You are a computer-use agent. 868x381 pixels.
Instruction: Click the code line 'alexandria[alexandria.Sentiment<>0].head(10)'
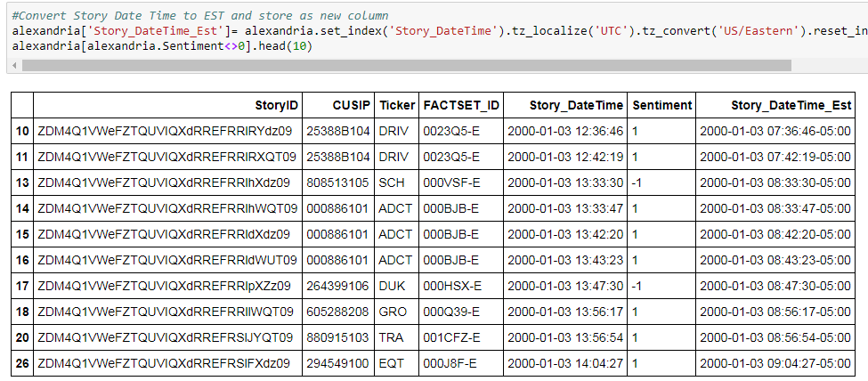point(162,46)
